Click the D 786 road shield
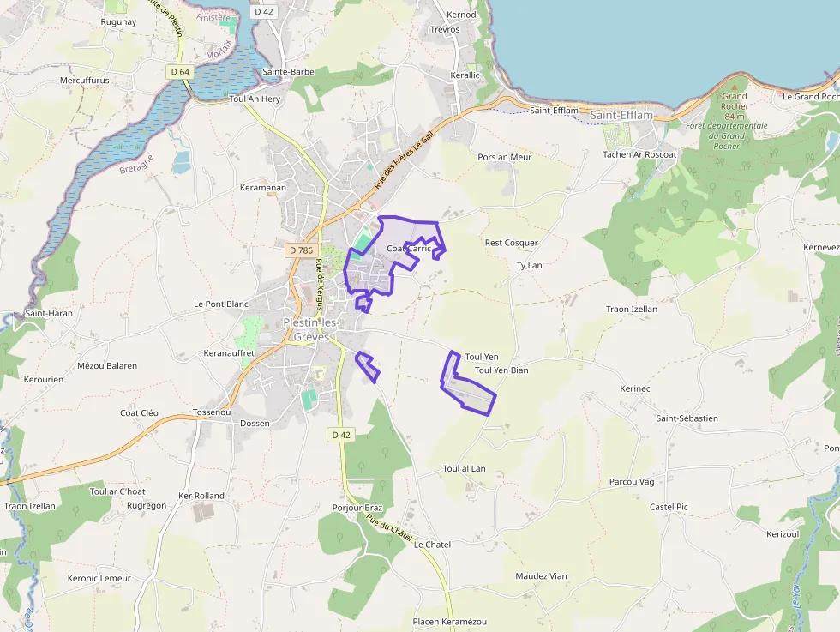Image resolution: width=840 pixels, height=632 pixels. pyautogui.click(x=301, y=250)
